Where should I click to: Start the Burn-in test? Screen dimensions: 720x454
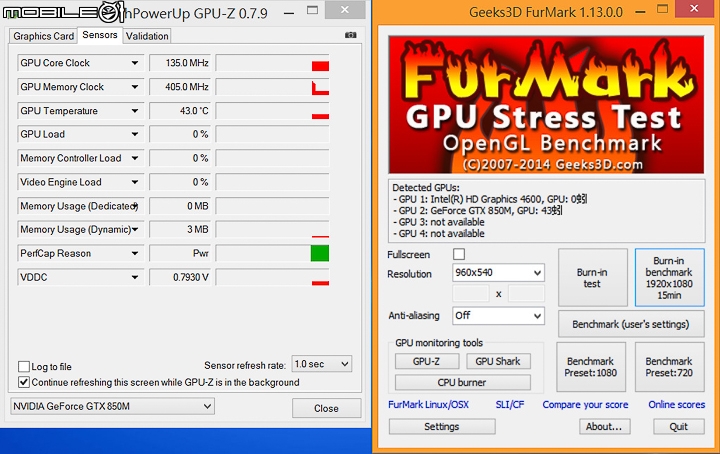592,278
